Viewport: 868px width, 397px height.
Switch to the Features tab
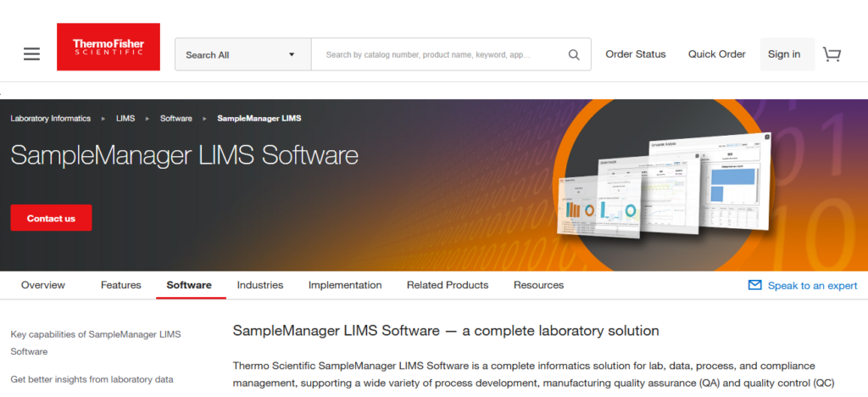(x=120, y=285)
